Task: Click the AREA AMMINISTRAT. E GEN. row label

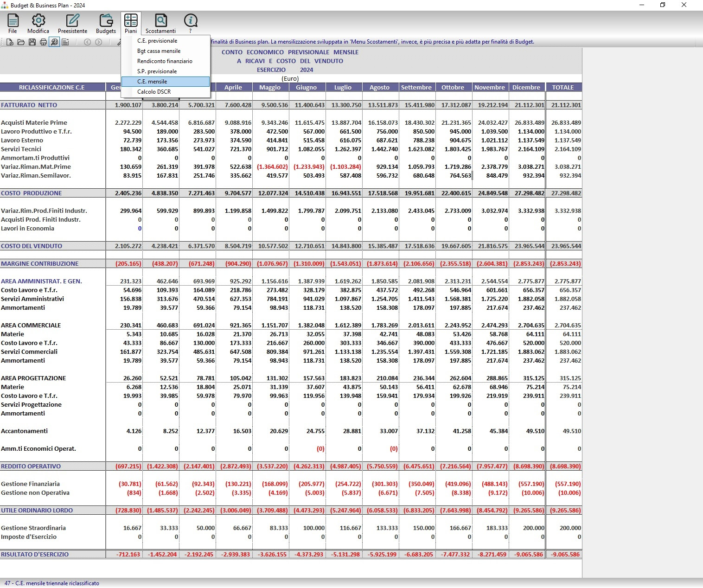Action: [41, 281]
